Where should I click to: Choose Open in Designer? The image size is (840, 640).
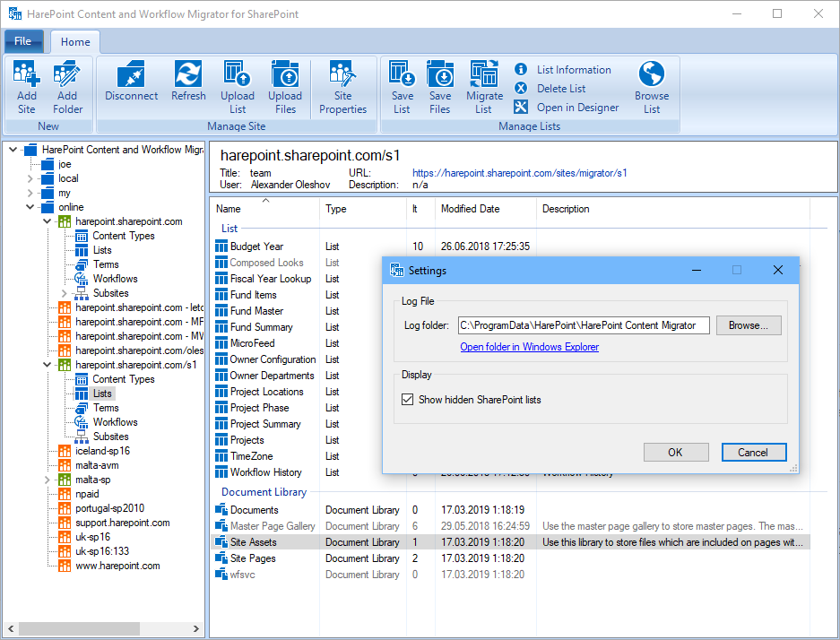567,107
